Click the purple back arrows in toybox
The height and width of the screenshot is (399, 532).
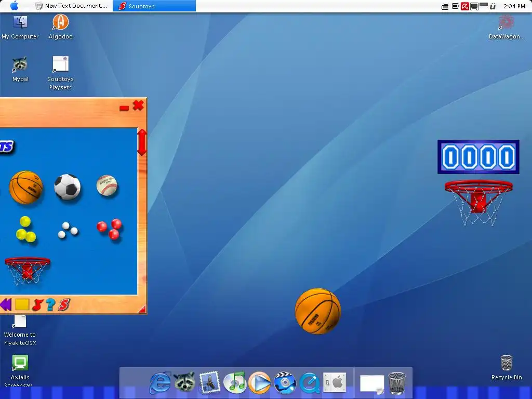[x=6, y=304]
